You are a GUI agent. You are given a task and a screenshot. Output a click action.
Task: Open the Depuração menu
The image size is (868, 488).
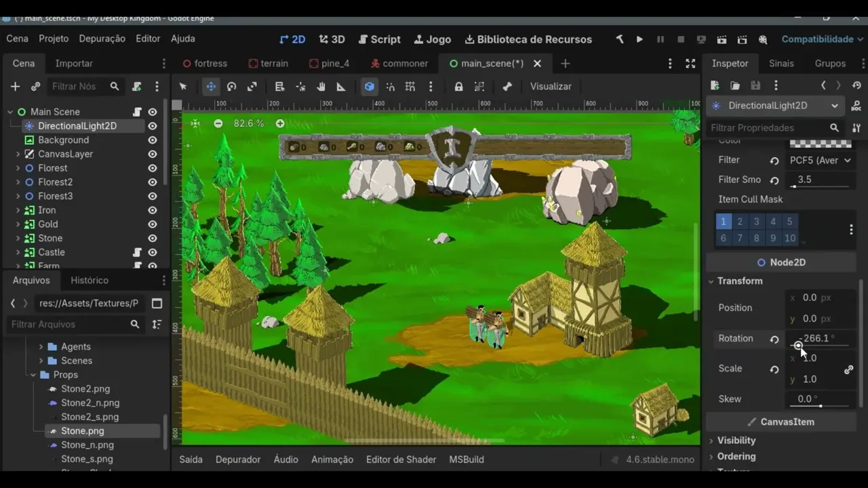[102, 39]
